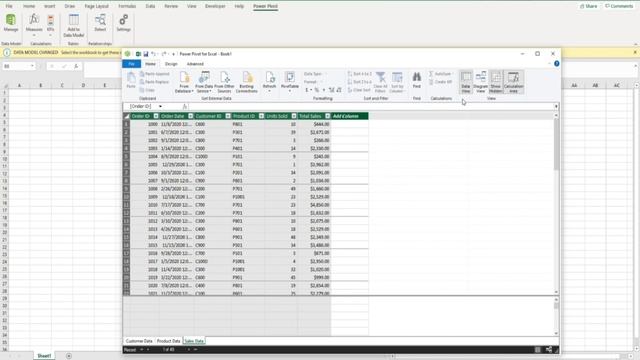
Task: Open Power Pivot help question mark icon
Action: click(556, 64)
